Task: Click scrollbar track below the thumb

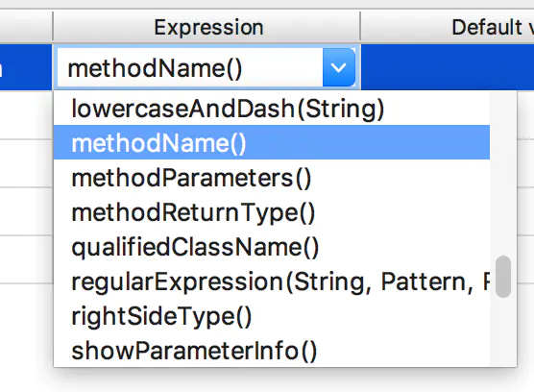Action: 503,332
